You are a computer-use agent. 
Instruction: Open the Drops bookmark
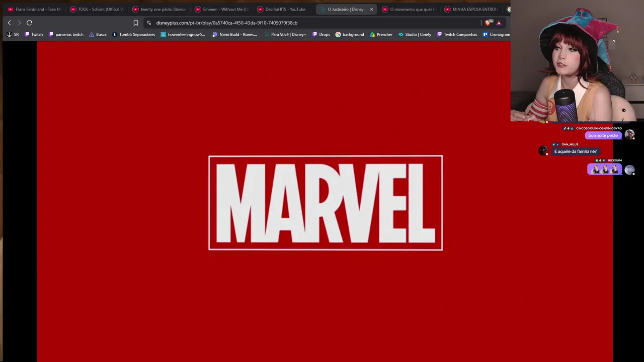coord(321,35)
